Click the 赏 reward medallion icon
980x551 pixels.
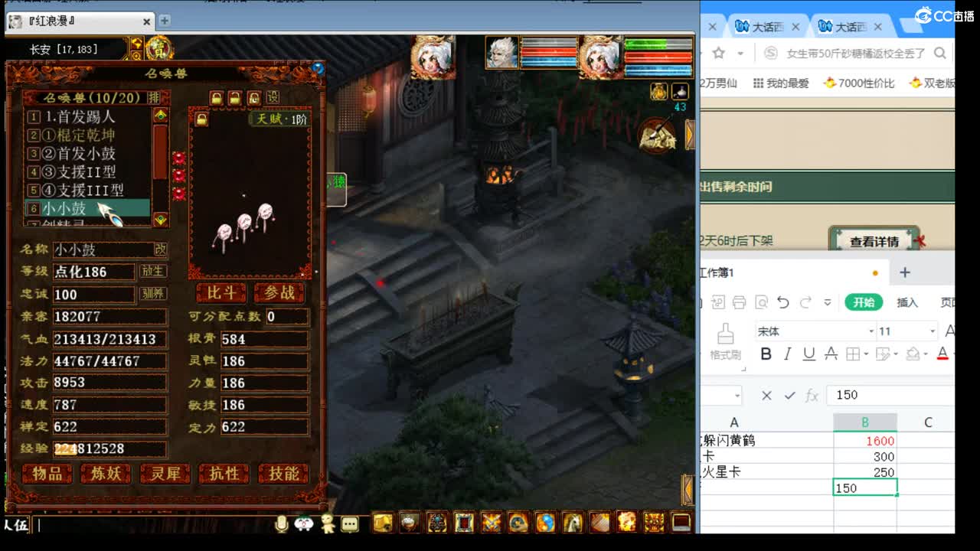click(x=159, y=48)
